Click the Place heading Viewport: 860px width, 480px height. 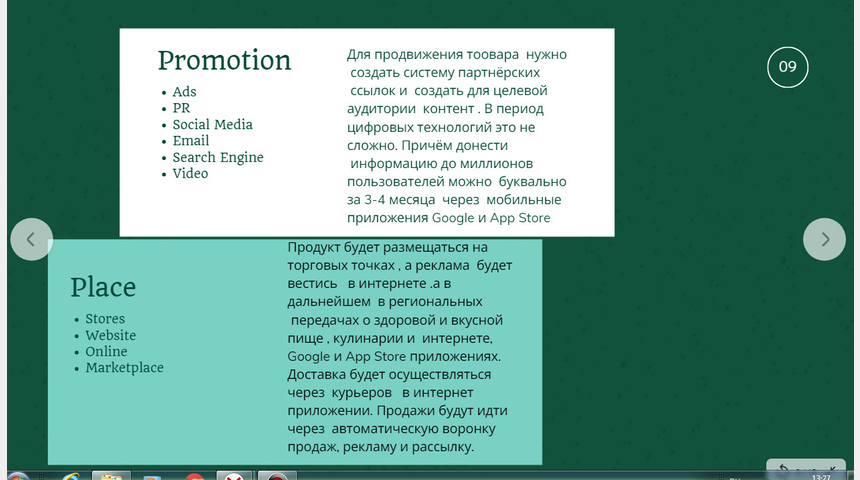pyautogui.click(x=103, y=287)
